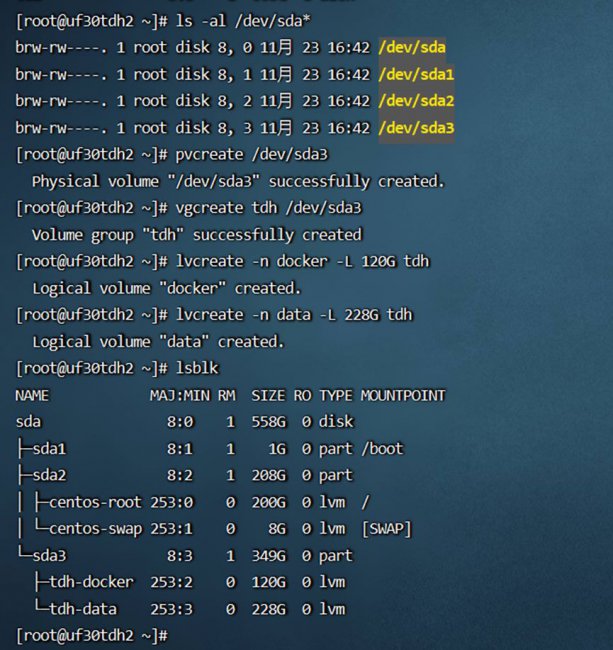Click the 'lvcreate -n data -L 228G tdh' command

[294, 315]
